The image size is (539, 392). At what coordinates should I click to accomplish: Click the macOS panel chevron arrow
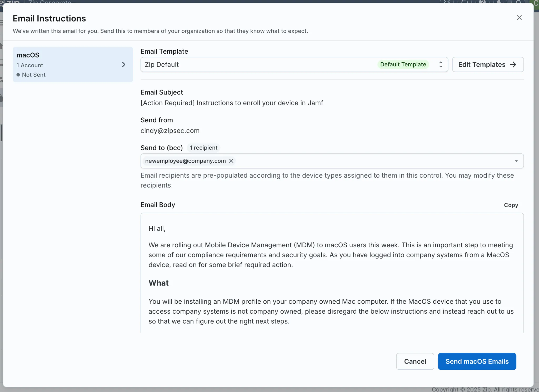pyautogui.click(x=124, y=64)
